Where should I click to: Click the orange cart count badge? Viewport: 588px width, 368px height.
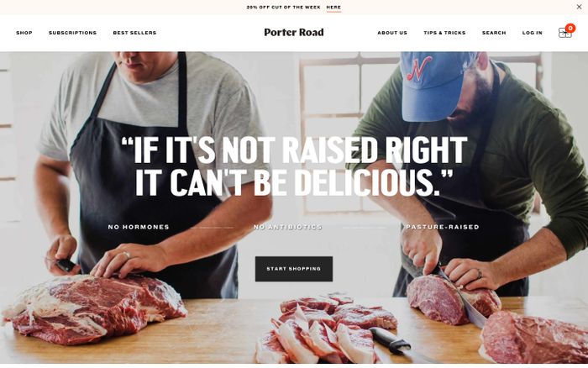pyautogui.click(x=570, y=28)
